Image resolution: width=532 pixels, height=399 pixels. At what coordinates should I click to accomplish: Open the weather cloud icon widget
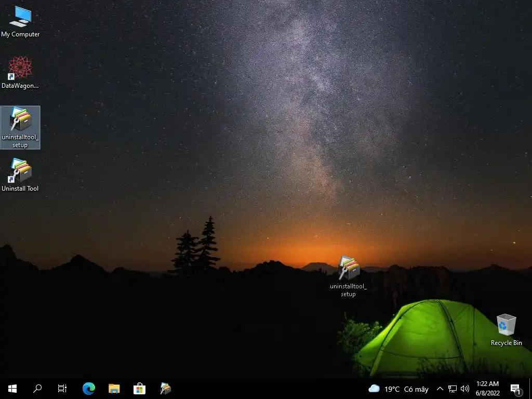(x=374, y=389)
